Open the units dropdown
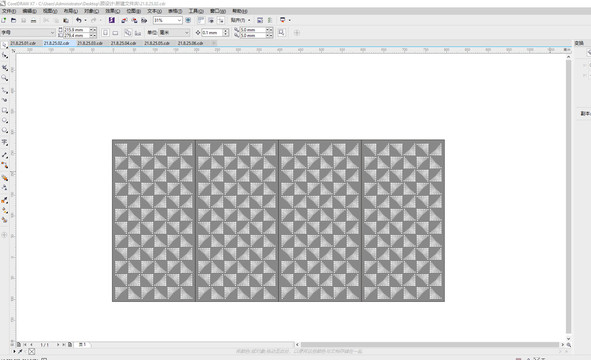The width and height of the screenshot is (591, 360). [x=187, y=33]
